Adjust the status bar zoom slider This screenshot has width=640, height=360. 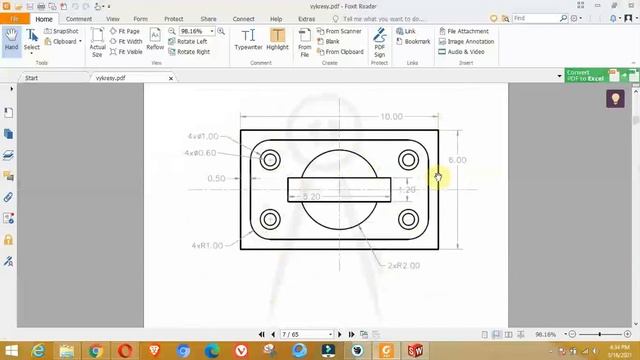point(600,334)
